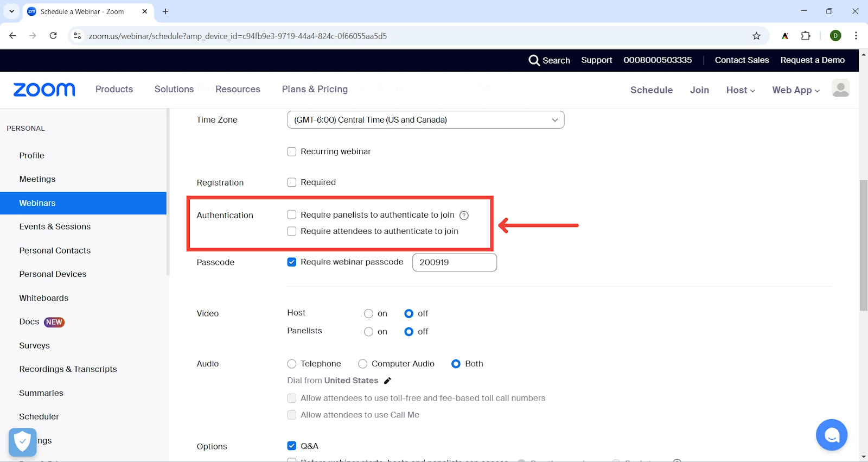Open the user profile avatar icon
868x462 pixels.
point(840,88)
